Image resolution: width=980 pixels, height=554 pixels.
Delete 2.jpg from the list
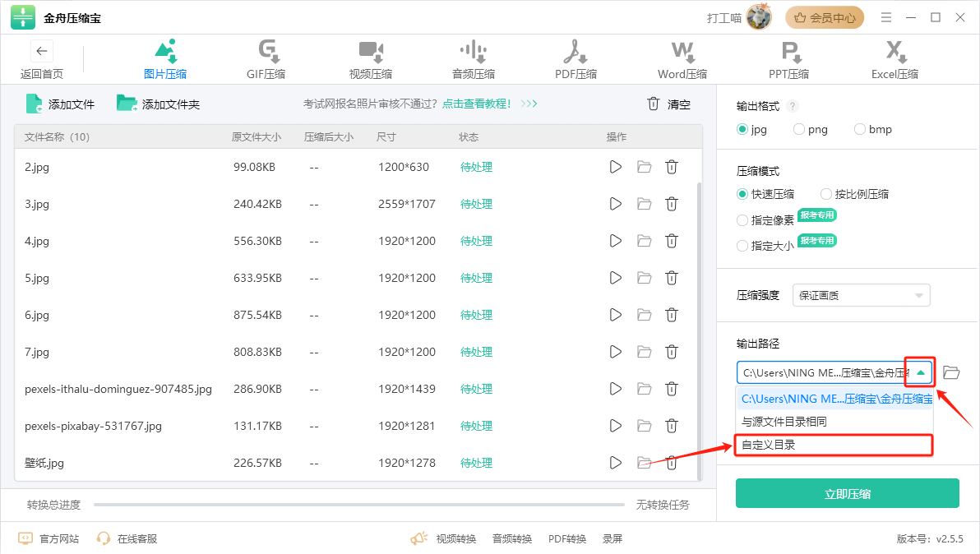(x=672, y=167)
